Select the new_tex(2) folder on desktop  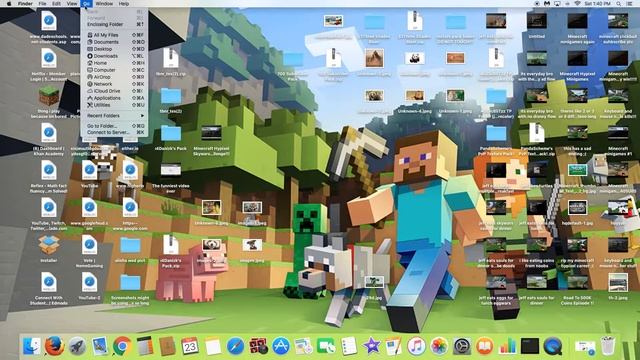tap(171, 96)
